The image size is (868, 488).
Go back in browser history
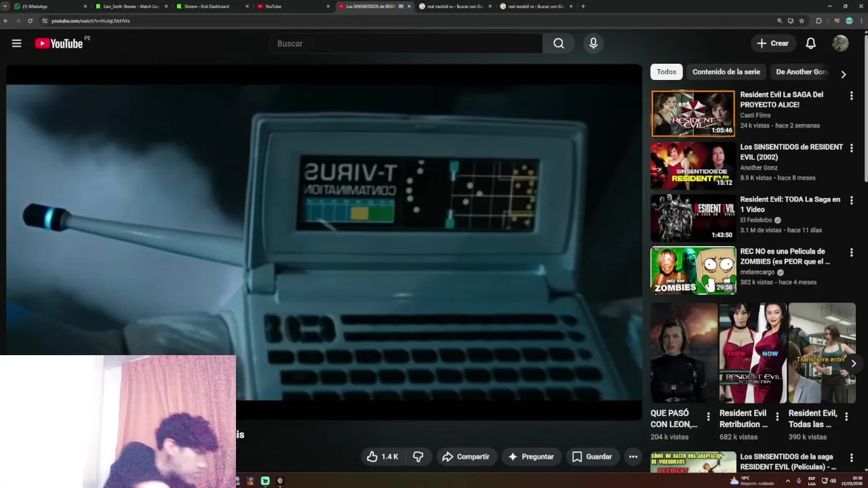(5, 21)
